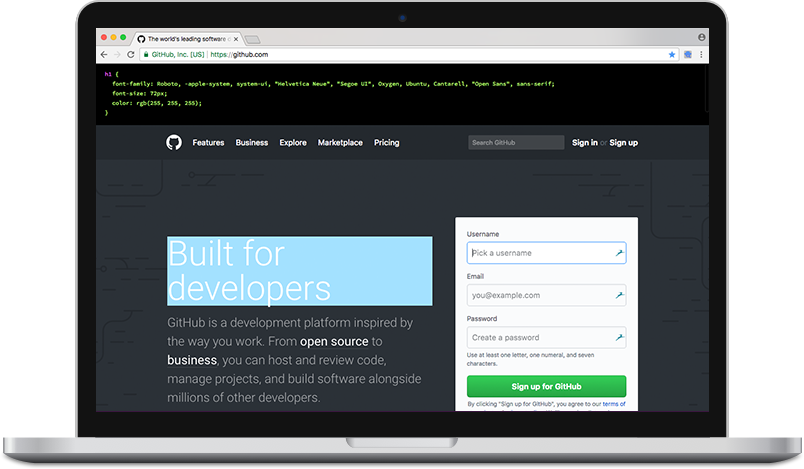
Task: Click password manager icon in Email field
Action: (x=619, y=295)
